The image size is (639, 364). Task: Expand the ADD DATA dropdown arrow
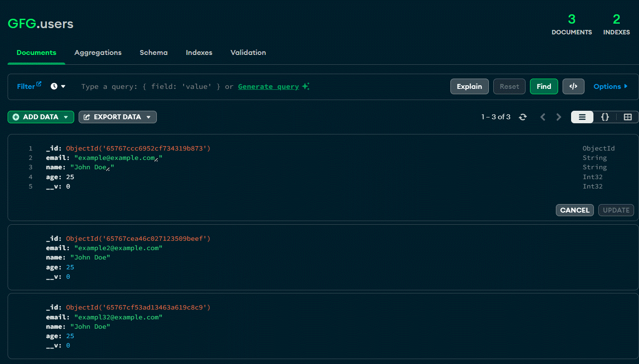66,117
